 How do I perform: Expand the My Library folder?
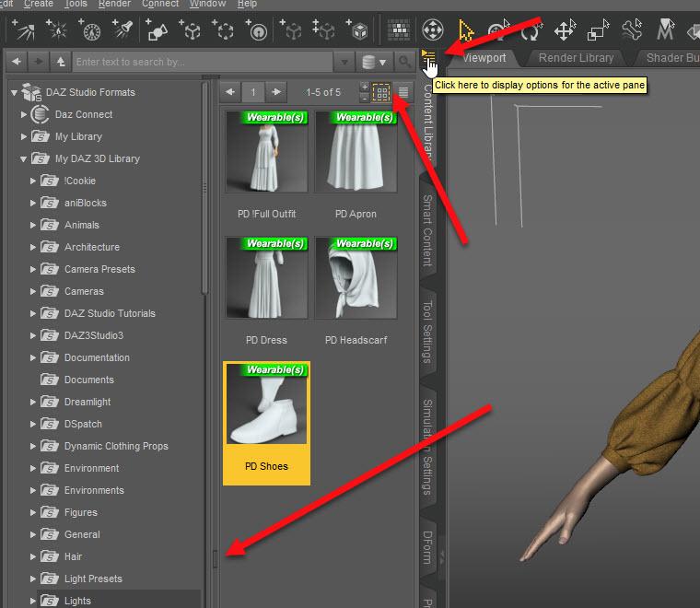[24, 136]
